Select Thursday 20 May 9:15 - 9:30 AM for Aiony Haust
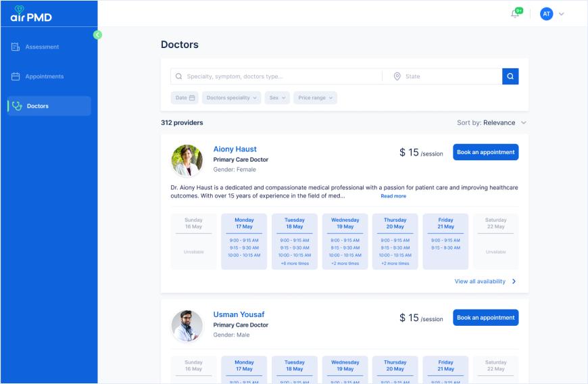 coord(395,248)
